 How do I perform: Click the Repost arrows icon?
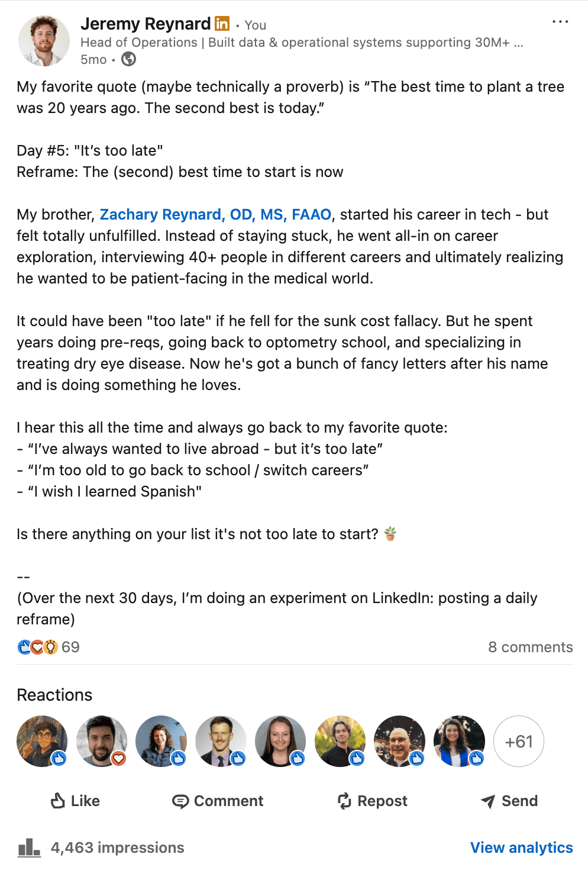coord(344,801)
